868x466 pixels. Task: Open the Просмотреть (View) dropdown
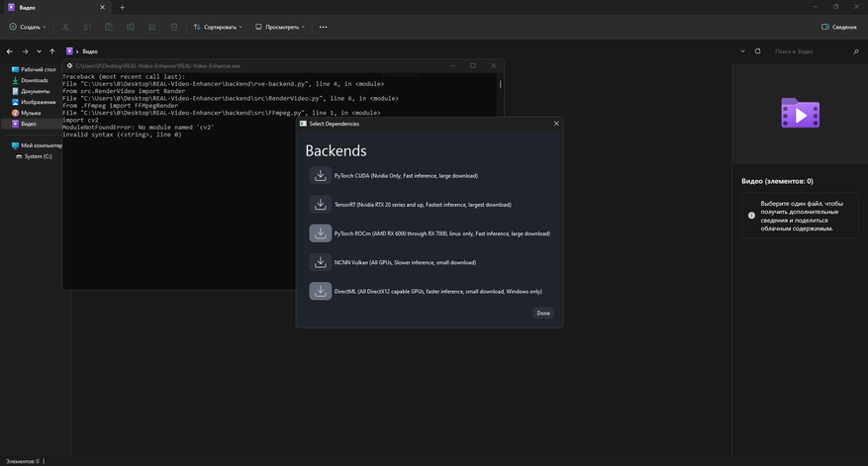tap(279, 27)
